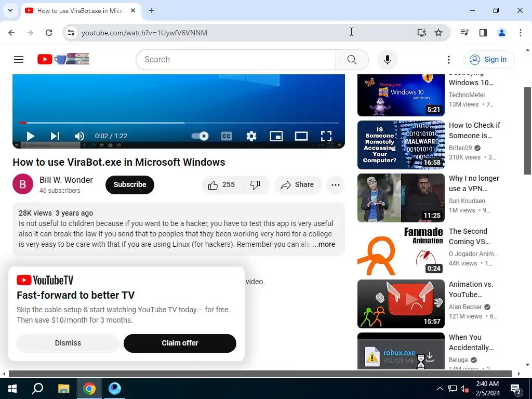Viewport: 532px width, 399px height.
Task: Open Alan Becker channel name
Action: point(465,307)
